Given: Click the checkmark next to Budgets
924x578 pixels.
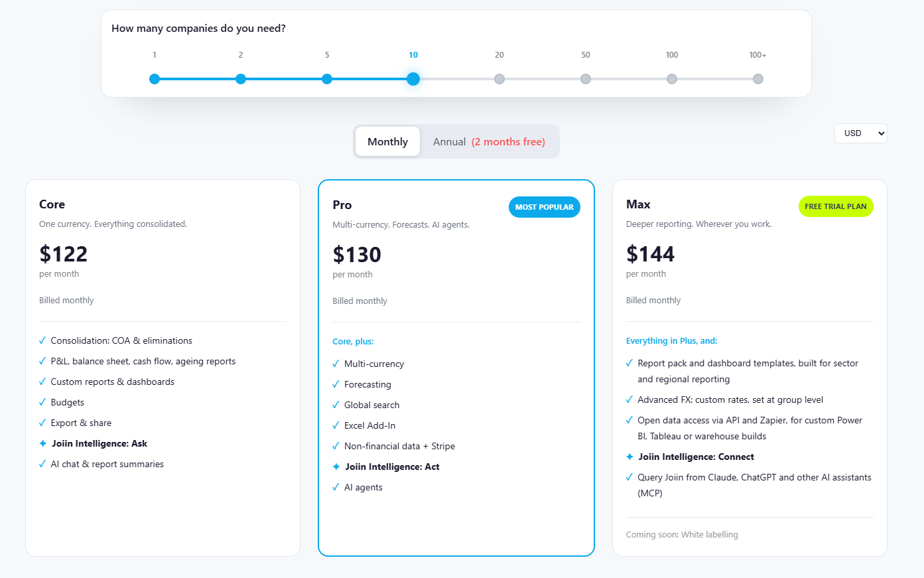Looking at the screenshot, I should tap(42, 402).
